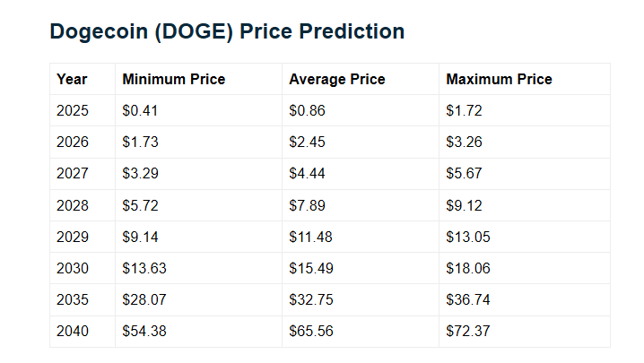Select the $1.72 maximum price cell

click(x=464, y=111)
